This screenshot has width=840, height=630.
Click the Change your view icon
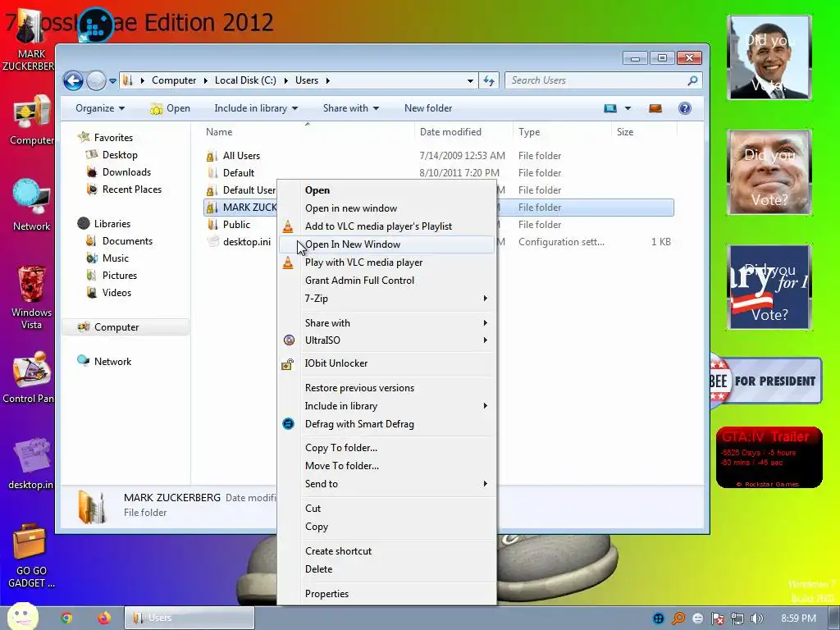[x=610, y=108]
